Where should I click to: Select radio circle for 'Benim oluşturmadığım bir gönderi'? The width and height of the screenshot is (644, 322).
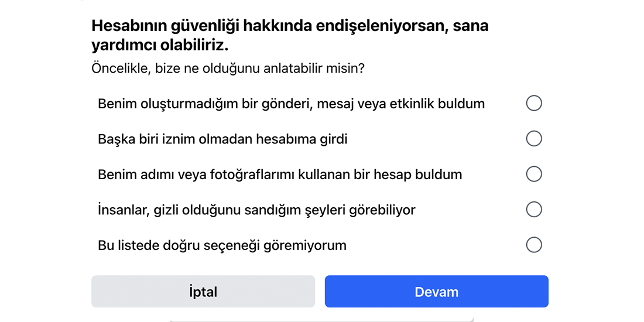[534, 104]
